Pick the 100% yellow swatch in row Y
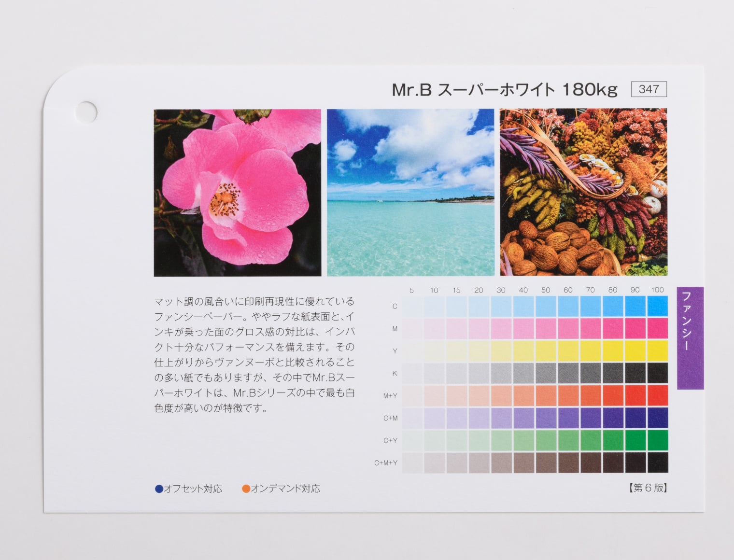 point(657,350)
